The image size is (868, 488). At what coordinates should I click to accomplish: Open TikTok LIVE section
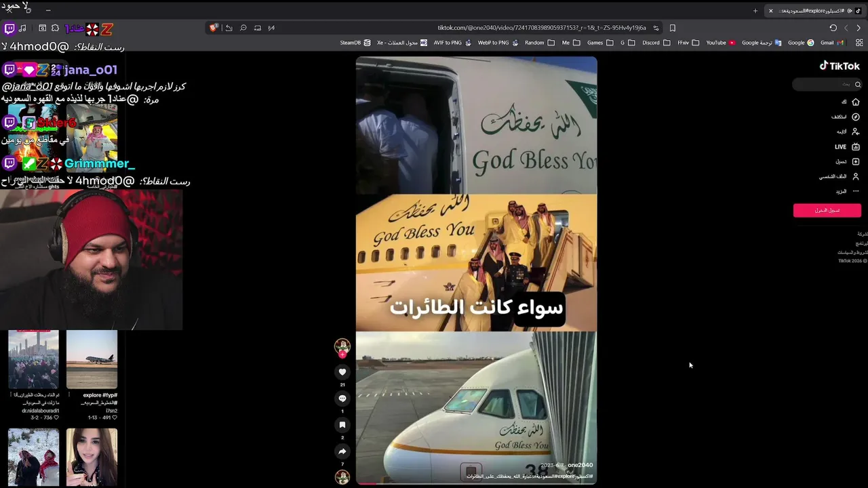[x=847, y=146]
